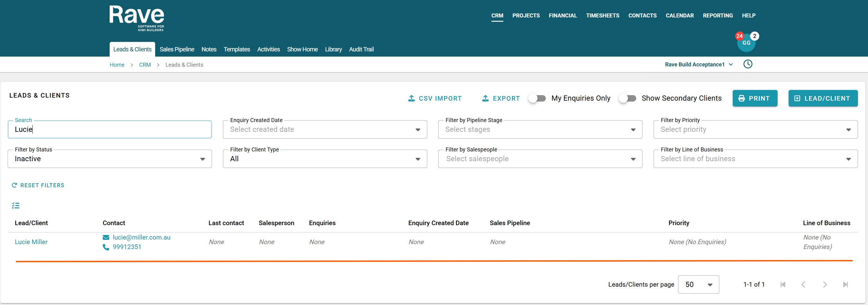Enable the My Enquiries Only toggle
The height and width of the screenshot is (305, 868).
[537, 98]
